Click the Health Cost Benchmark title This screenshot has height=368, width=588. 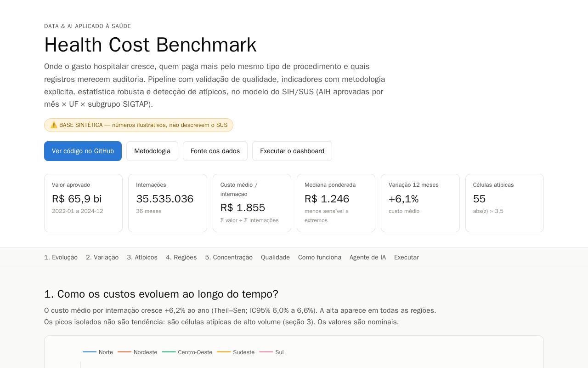click(150, 45)
